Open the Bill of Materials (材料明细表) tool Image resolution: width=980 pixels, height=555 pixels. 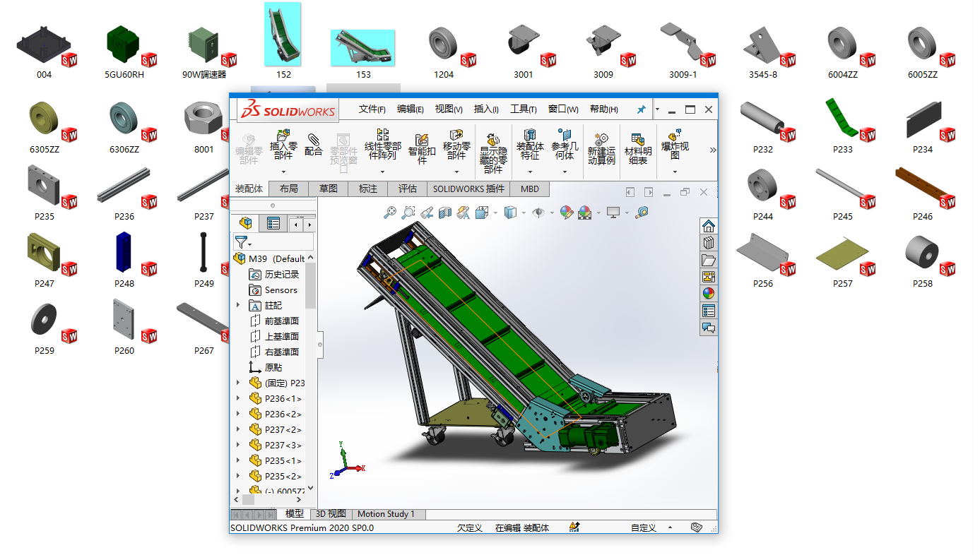(638, 148)
